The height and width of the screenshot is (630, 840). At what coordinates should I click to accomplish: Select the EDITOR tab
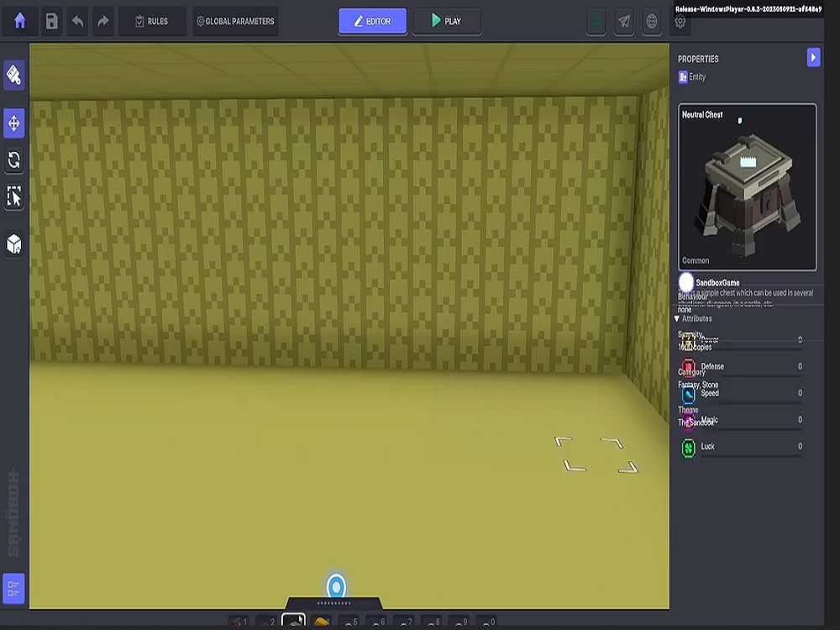point(372,21)
